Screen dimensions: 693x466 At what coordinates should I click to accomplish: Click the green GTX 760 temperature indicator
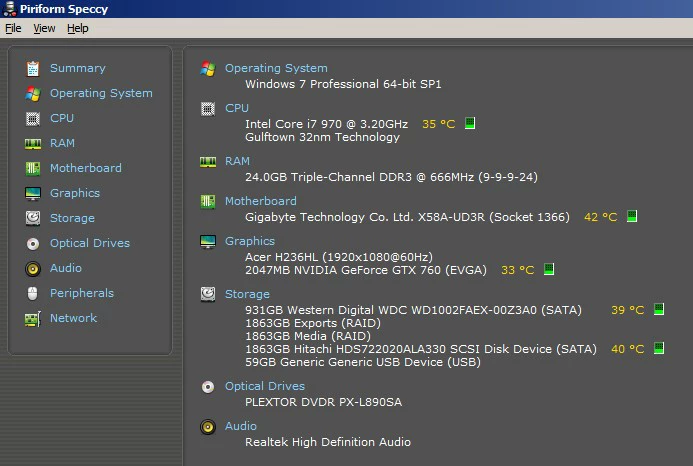point(549,269)
